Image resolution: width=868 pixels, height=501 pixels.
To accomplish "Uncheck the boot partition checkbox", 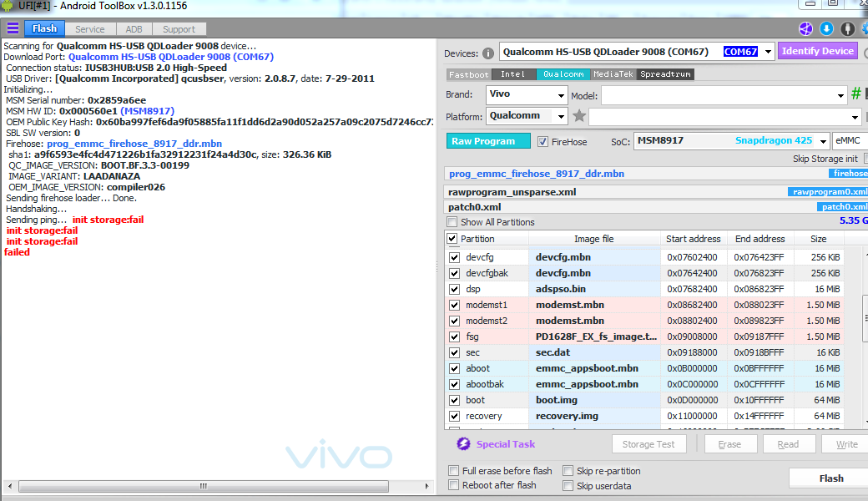I will click(x=455, y=400).
